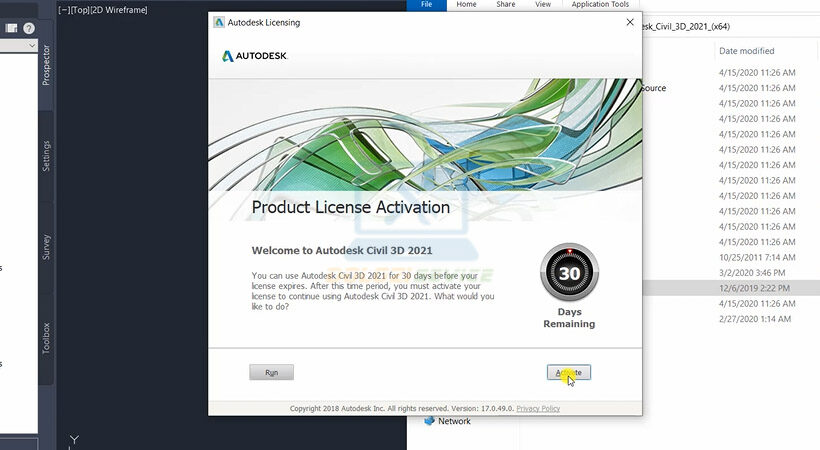Screen dimensions: 820x450
Task: Click the 30 days remaining countdown dial
Action: click(569, 273)
